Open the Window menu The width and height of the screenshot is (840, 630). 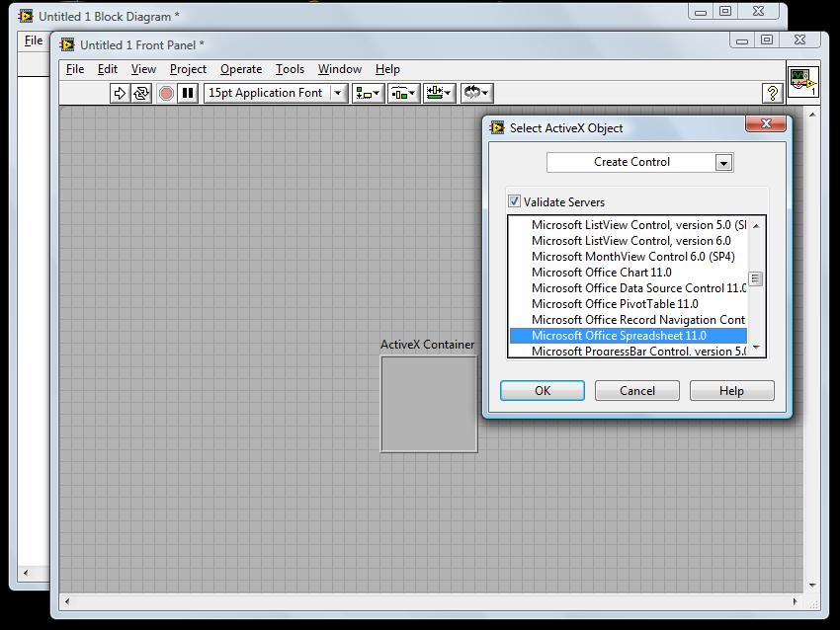[340, 69]
